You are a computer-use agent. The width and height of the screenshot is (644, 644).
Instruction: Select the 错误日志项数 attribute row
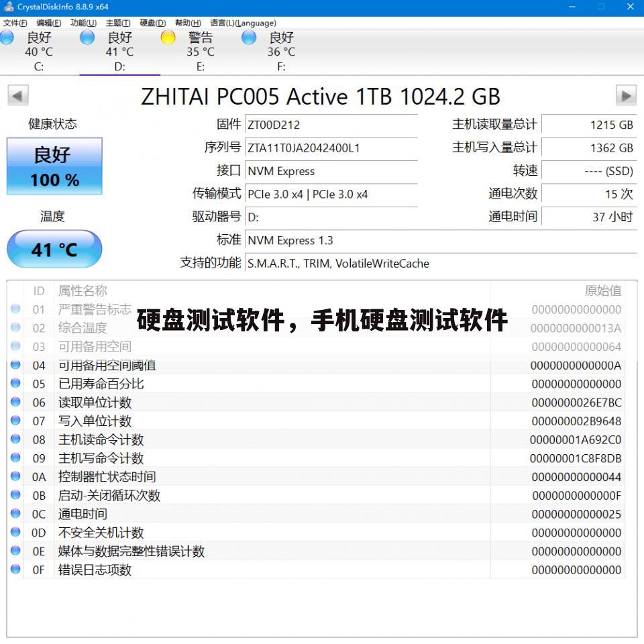[x=316, y=570]
